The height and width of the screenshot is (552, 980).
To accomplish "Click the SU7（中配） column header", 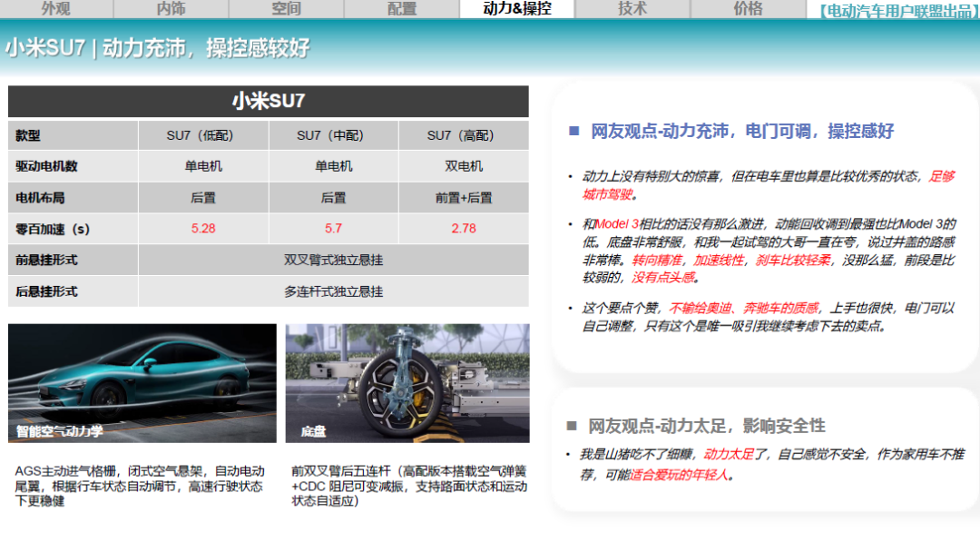I will click(x=334, y=135).
